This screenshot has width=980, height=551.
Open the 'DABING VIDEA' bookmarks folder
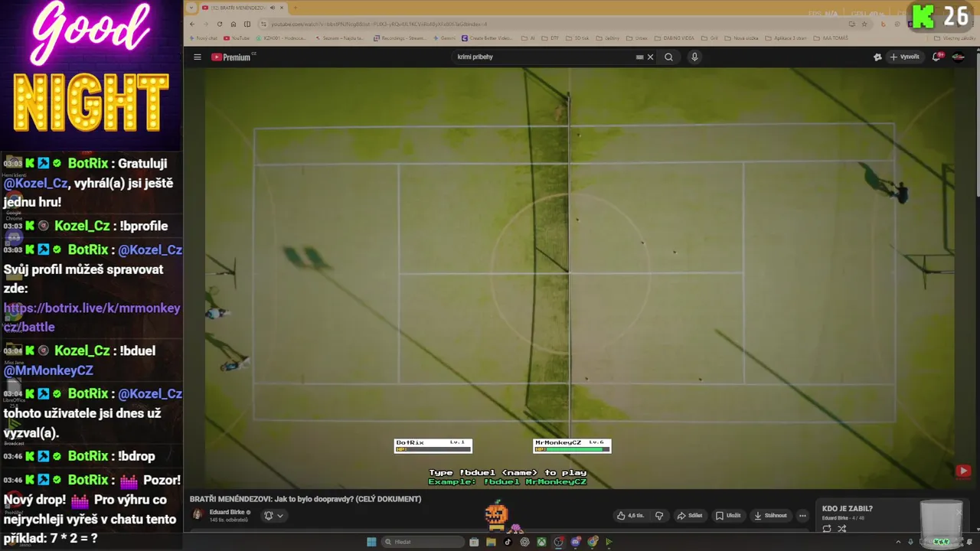coord(673,38)
